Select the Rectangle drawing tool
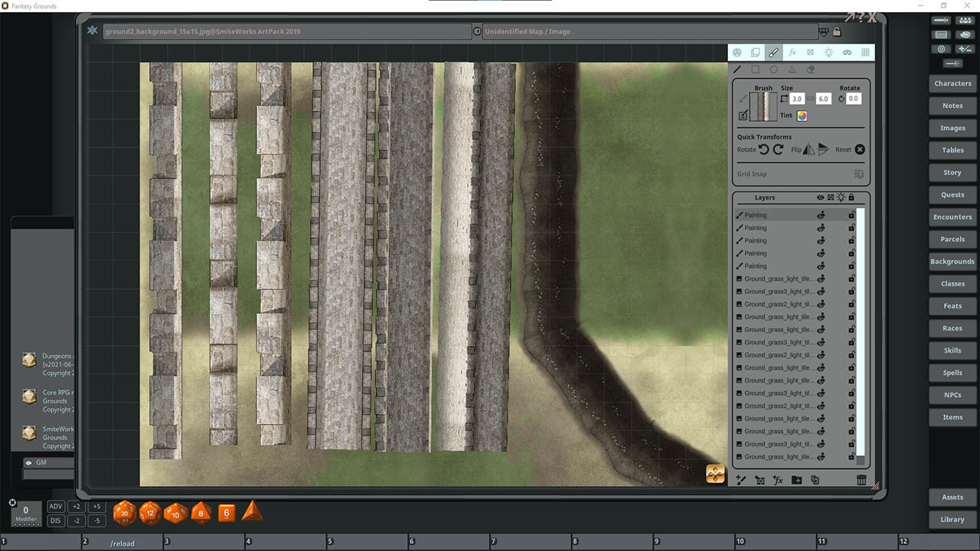The width and height of the screenshot is (980, 551). pos(756,69)
